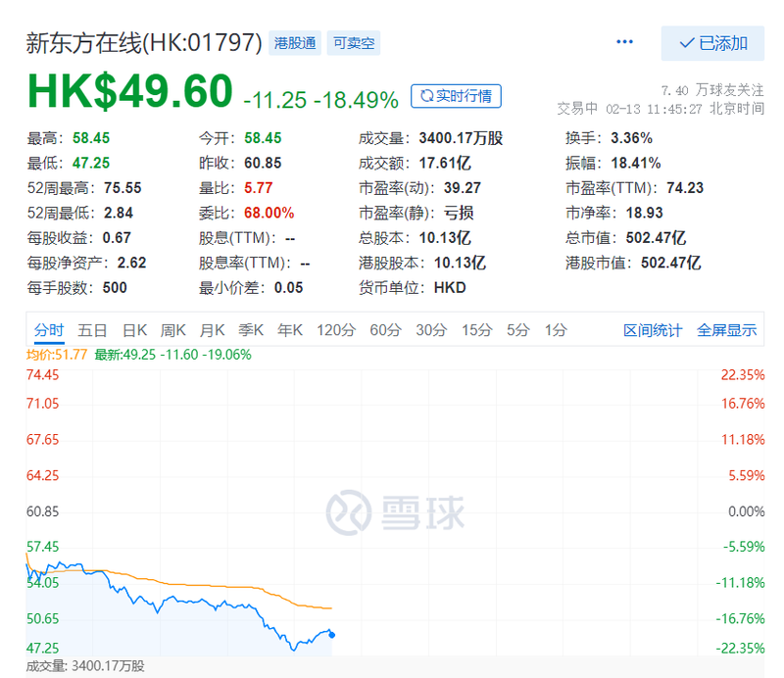Click the blue latest-price dot on chart
The height and width of the screenshot is (678, 784).
(332, 635)
